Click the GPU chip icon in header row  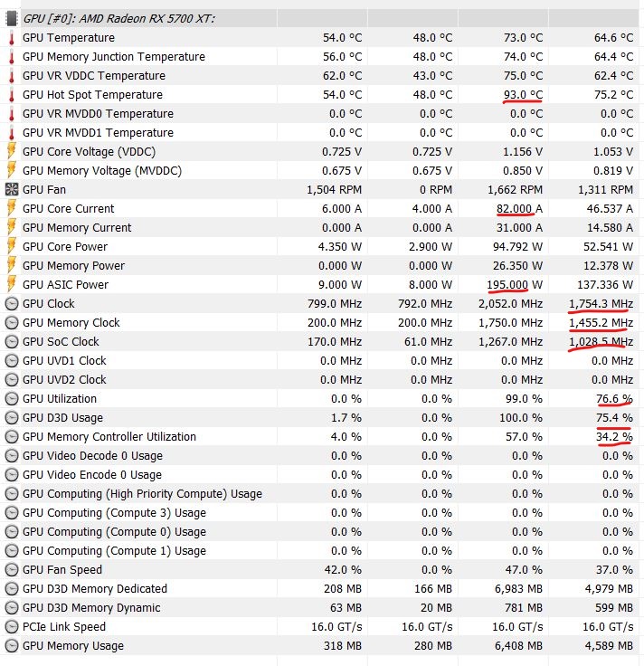tap(12, 19)
